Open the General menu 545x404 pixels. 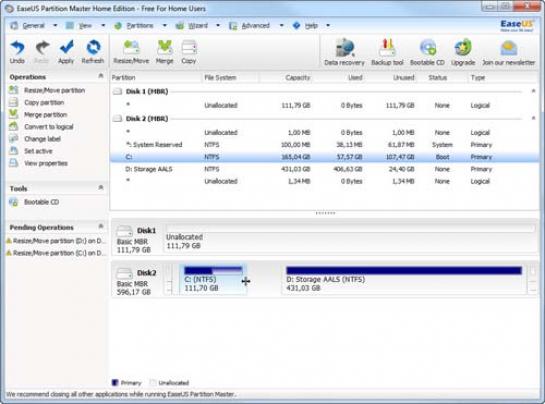[33, 25]
